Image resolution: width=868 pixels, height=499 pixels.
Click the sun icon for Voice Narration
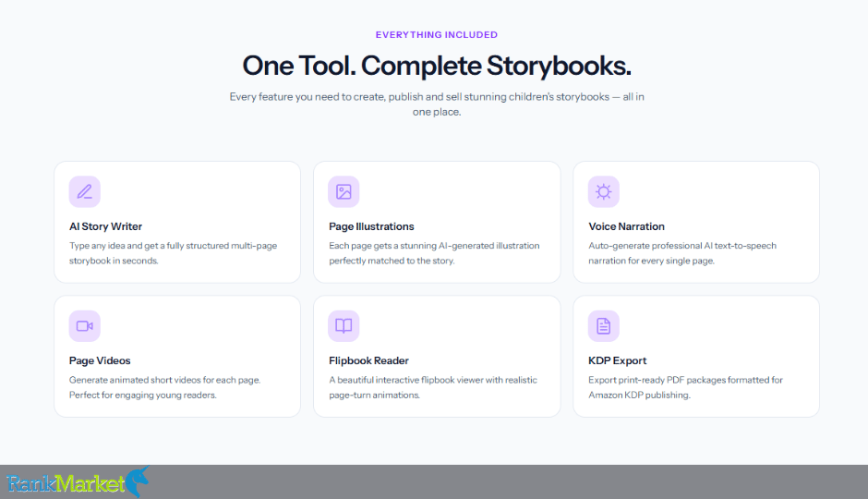603,191
